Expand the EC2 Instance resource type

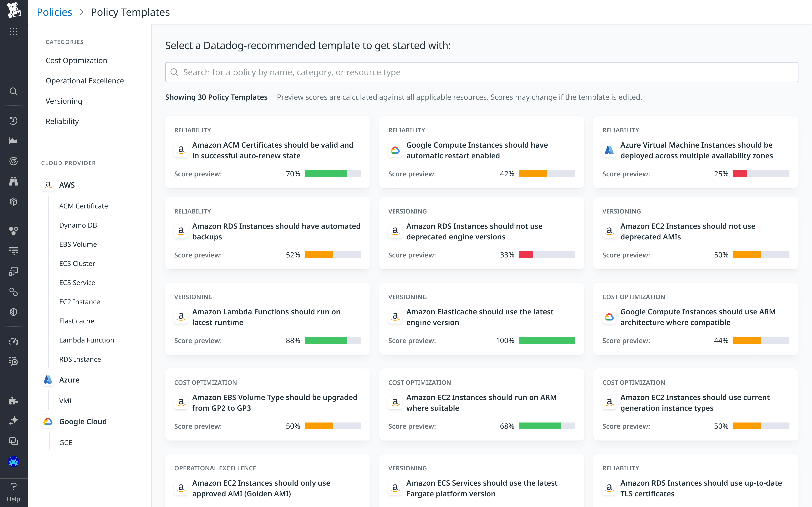(80, 301)
